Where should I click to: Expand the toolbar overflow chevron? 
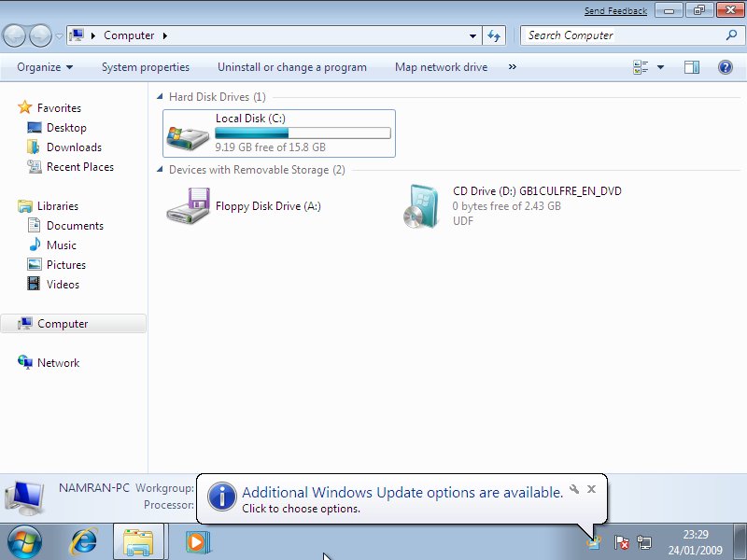tap(512, 67)
